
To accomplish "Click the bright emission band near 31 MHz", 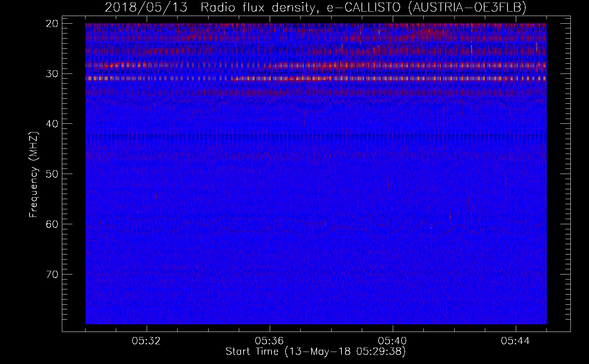I will (x=316, y=78).
